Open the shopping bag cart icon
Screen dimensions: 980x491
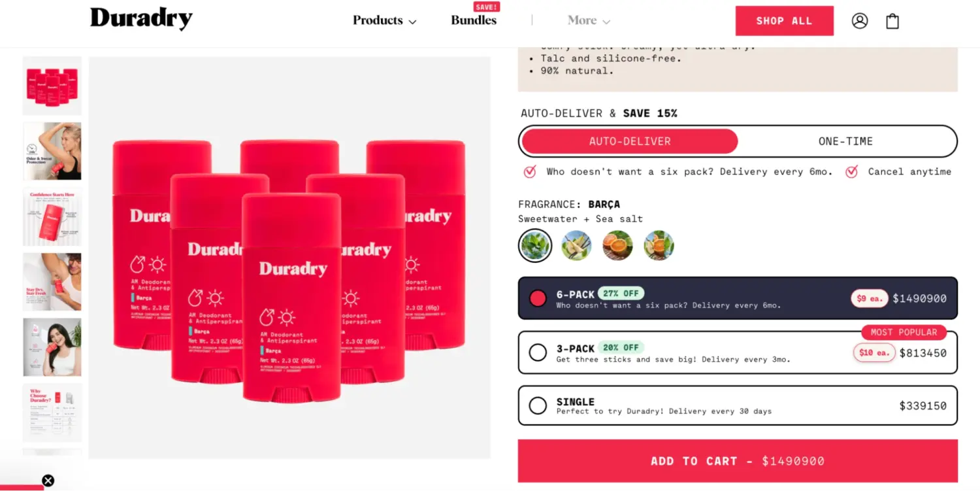pos(892,21)
